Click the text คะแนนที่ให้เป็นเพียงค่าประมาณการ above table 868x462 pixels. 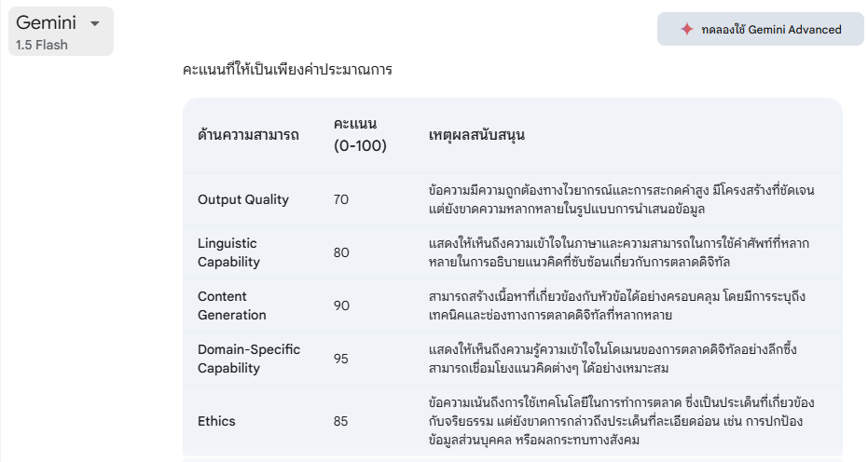pyautogui.click(x=287, y=70)
